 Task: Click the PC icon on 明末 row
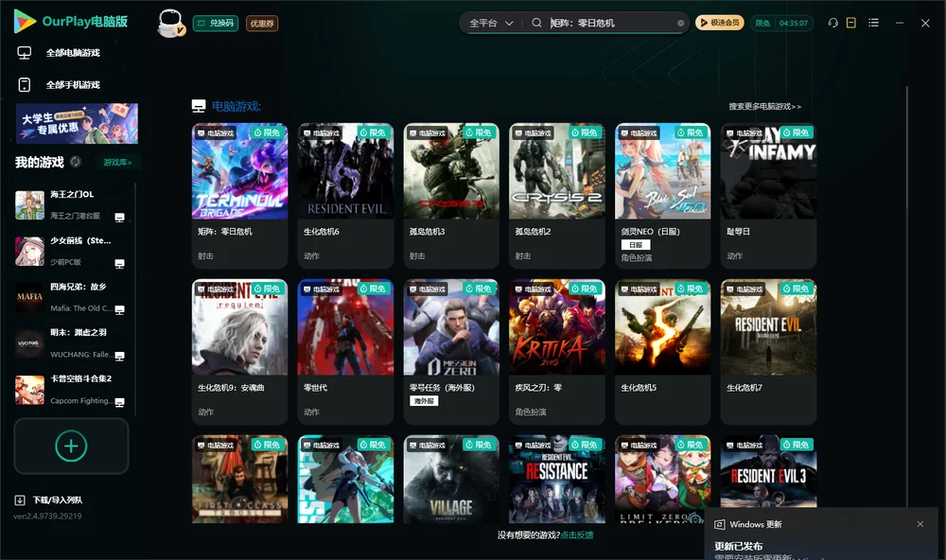click(119, 356)
